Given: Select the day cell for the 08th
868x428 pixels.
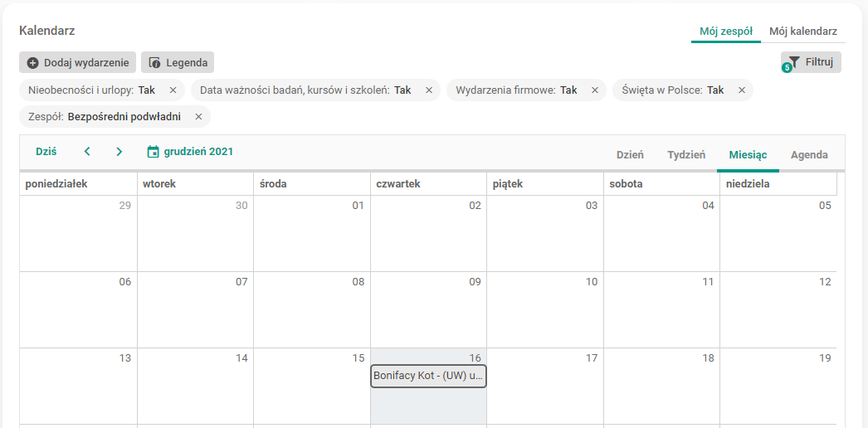Looking at the screenshot, I should point(312,315).
